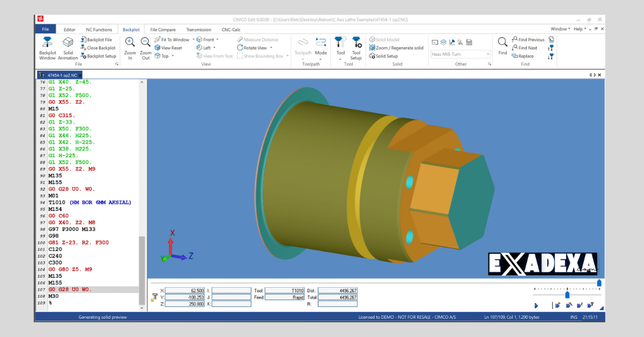Adjust the simulation speed slider handle
The width and height of the screenshot is (644, 337).
click(x=567, y=295)
